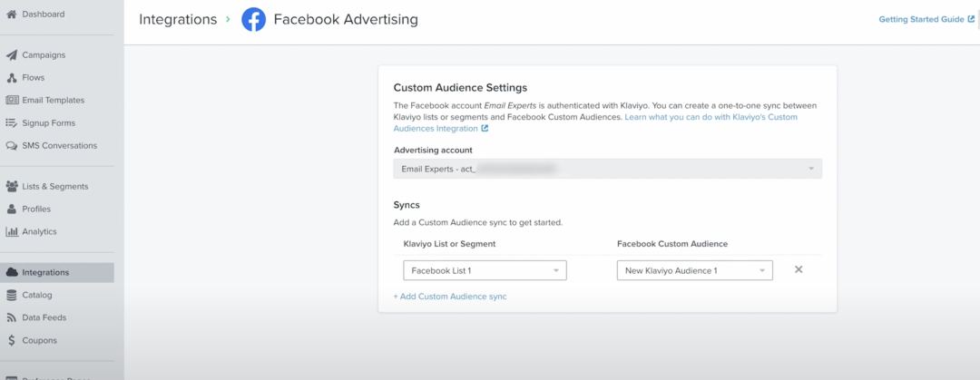
Task: Click the Catalog database icon
Action: click(x=12, y=296)
